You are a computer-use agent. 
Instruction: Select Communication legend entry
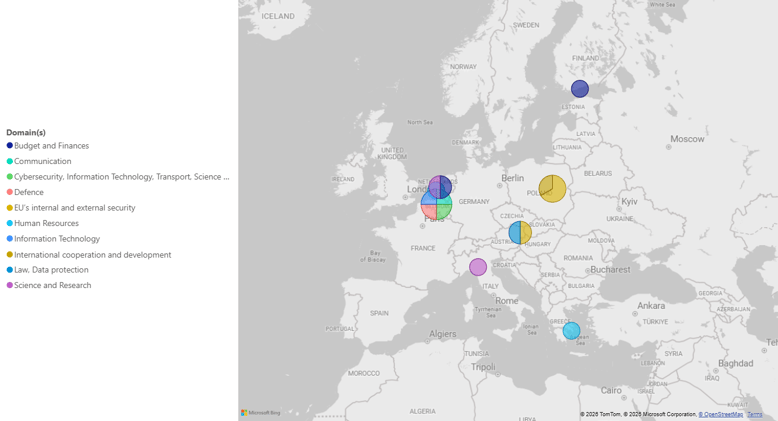39,161
